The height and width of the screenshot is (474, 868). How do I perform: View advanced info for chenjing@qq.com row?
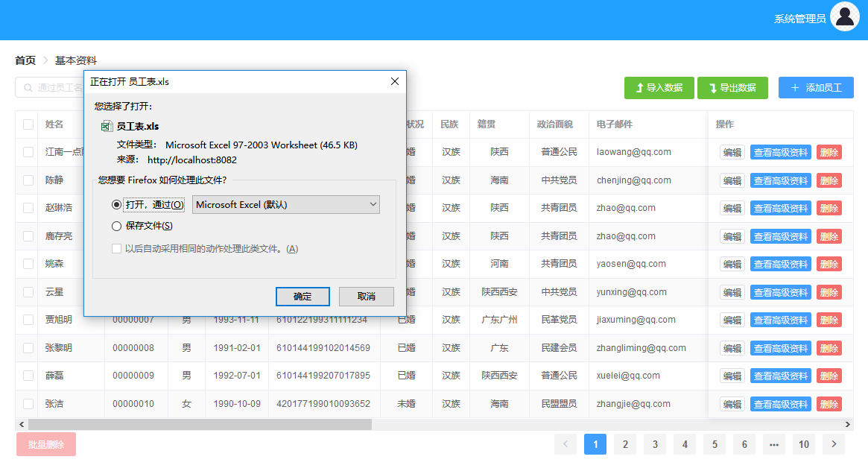click(781, 180)
